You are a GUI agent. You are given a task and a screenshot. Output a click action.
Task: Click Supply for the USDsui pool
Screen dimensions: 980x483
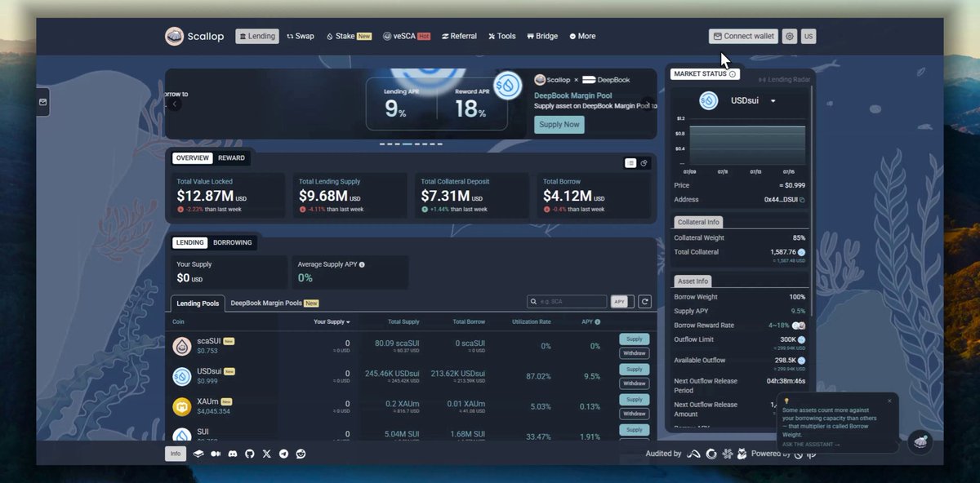635,370
